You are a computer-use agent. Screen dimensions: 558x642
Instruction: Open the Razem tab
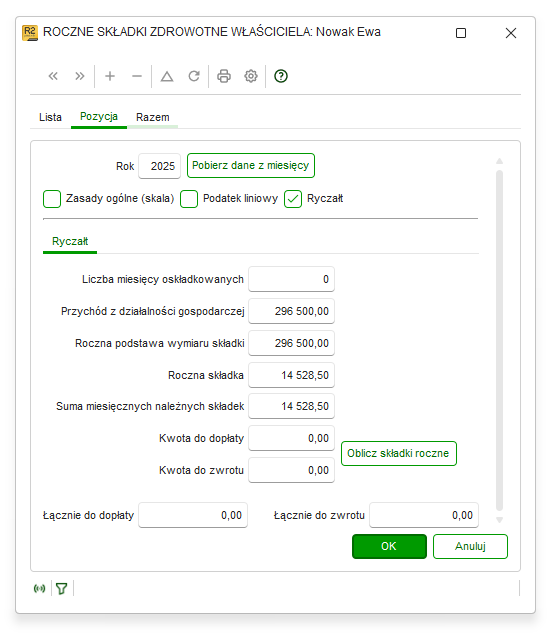pos(153,118)
